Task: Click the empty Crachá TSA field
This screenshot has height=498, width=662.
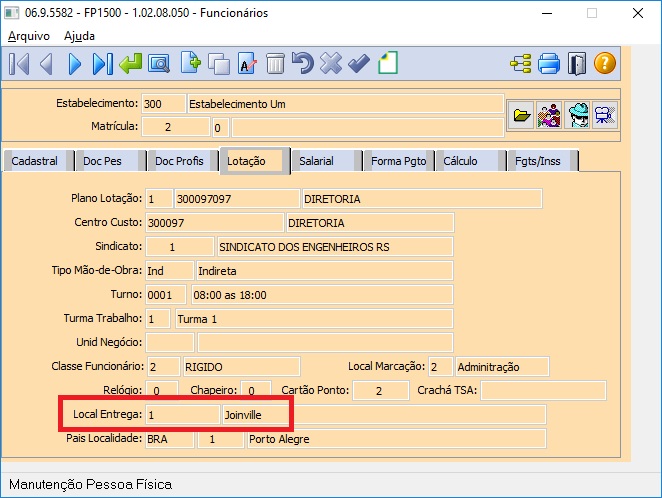Action: click(544, 390)
